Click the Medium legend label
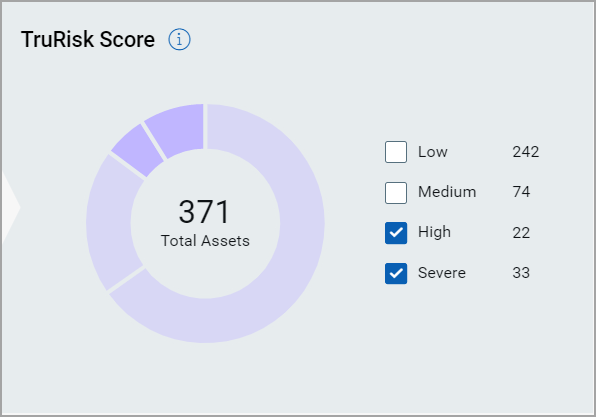This screenshot has height=417, width=596. (x=447, y=192)
